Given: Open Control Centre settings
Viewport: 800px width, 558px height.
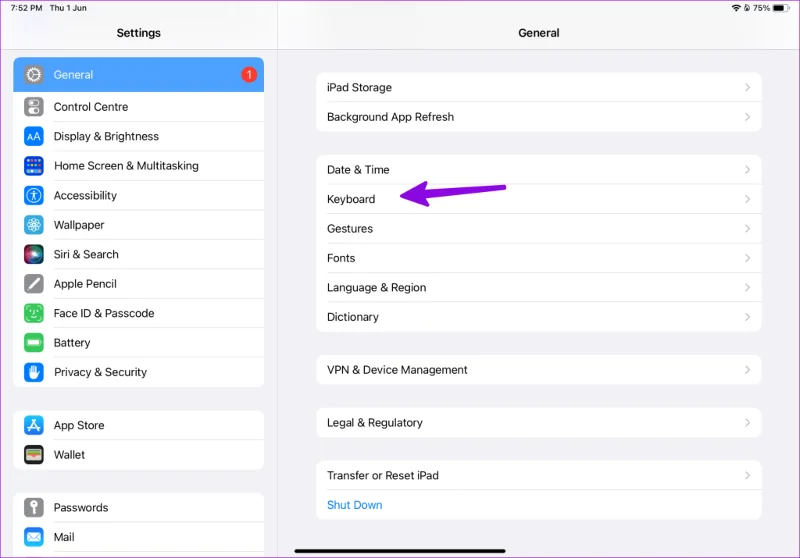Looking at the screenshot, I should (x=139, y=107).
